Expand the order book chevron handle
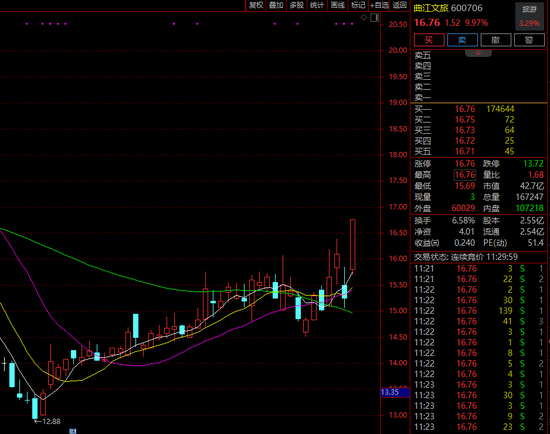This screenshot has height=434, width=550. [478, 53]
